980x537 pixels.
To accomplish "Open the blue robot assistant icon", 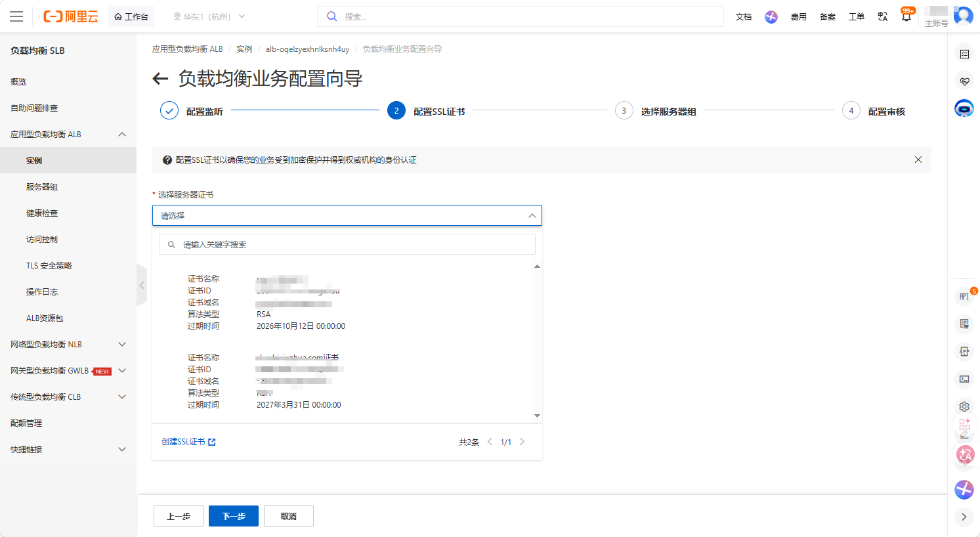I will click(964, 109).
